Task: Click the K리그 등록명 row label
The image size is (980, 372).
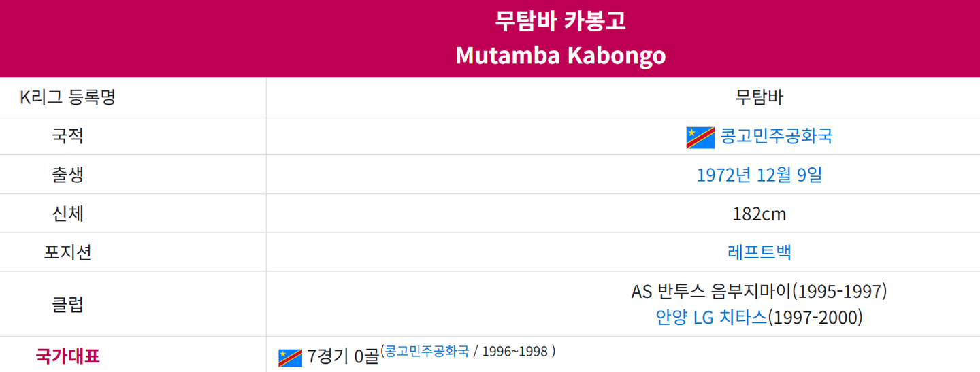Action: pyautogui.click(x=68, y=97)
